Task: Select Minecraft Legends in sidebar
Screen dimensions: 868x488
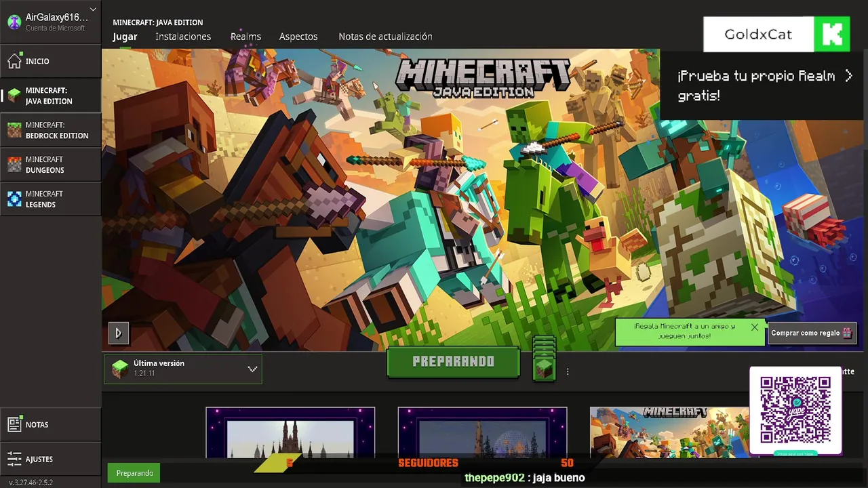Action: coord(51,199)
